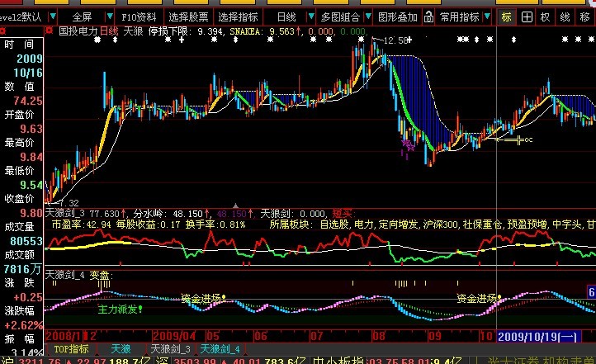Toggle the 线 drawing button
Image resolution: width=596 pixels, height=364 pixels.
pos(565,17)
